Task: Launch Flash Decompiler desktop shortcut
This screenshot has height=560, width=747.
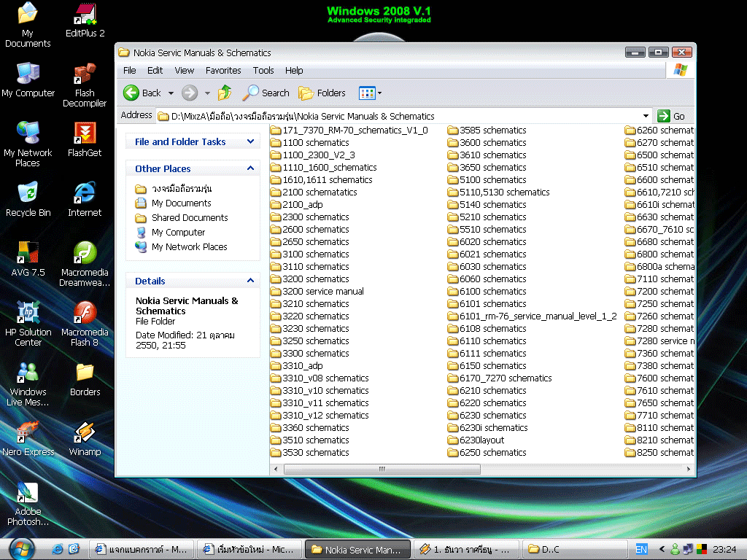Action: click(x=85, y=85)
